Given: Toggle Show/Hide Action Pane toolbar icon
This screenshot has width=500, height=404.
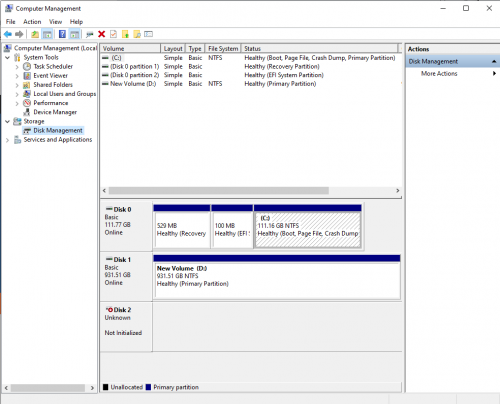Looking at the screenshot, I should tap(75, 34).
